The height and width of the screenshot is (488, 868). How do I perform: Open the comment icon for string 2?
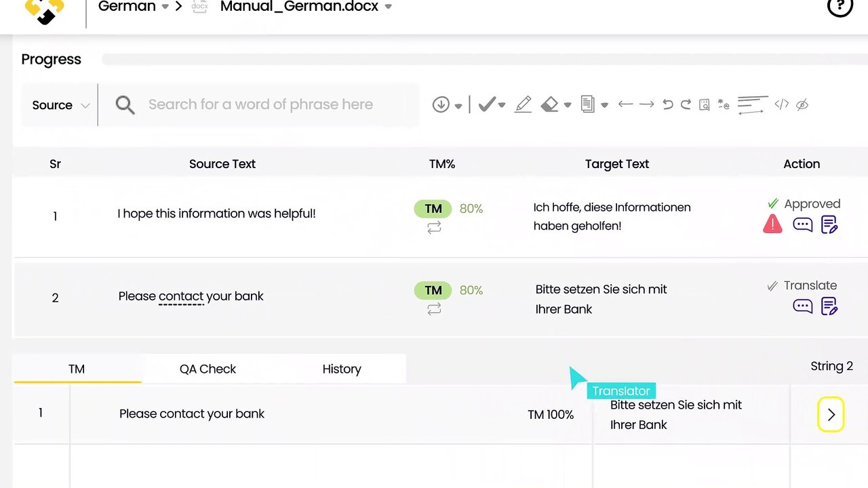[x=803, y=306]
